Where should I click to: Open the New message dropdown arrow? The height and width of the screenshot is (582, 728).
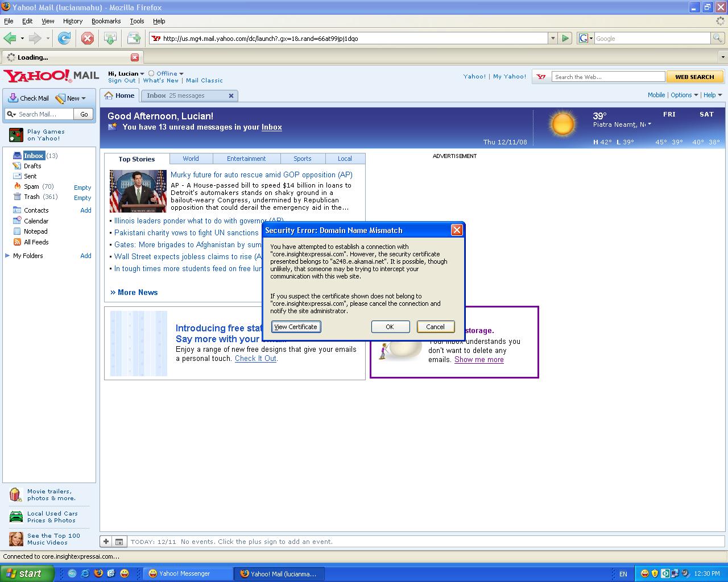coord(84,98)
